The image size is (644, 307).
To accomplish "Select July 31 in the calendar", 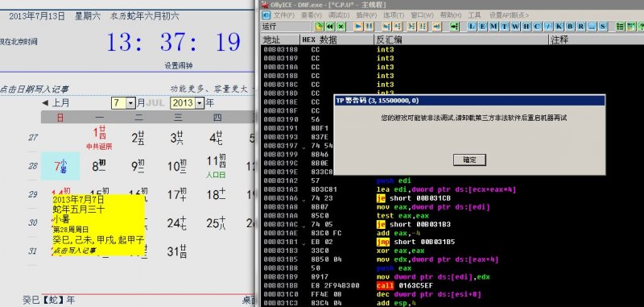I will coord(177,251).
